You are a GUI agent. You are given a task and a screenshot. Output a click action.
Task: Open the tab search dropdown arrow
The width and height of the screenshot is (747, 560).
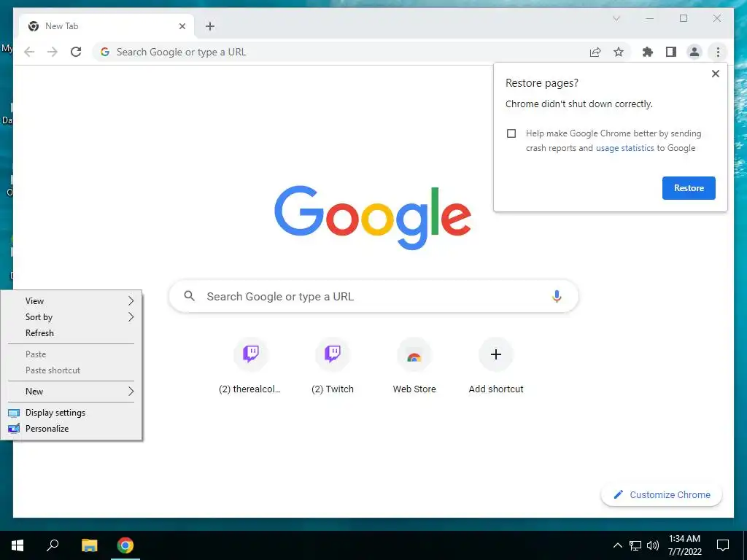[x=616, y=18]
